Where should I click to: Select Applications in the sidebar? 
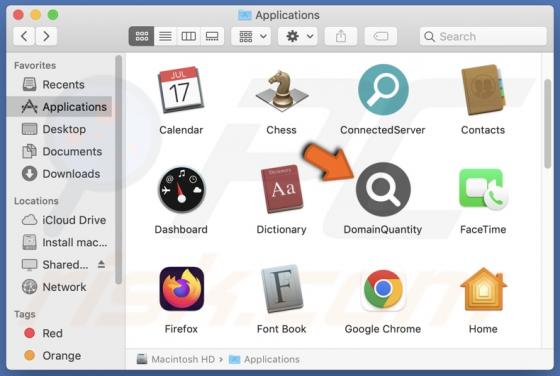(x=59, y=107)
